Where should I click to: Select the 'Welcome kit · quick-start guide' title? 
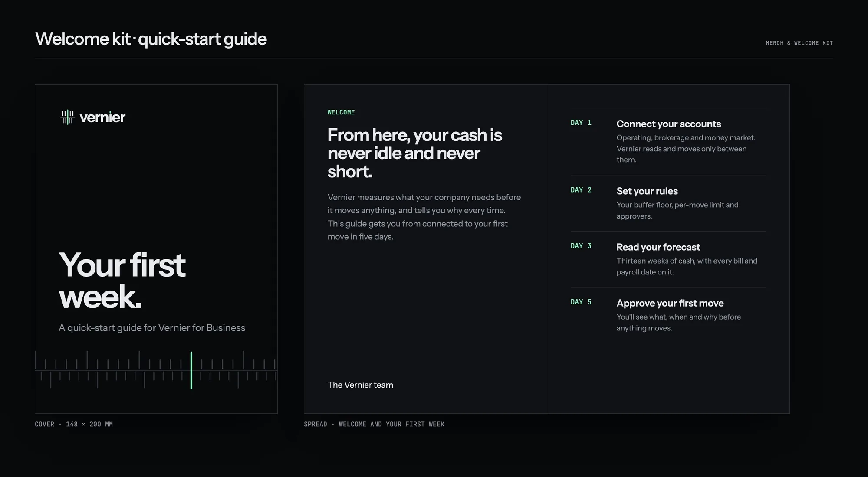[151, 39]
